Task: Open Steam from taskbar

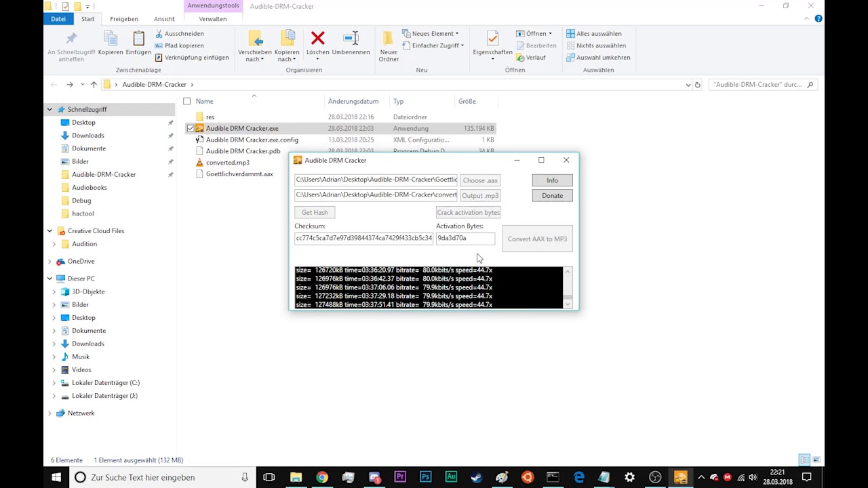Action: coord(476,477)
